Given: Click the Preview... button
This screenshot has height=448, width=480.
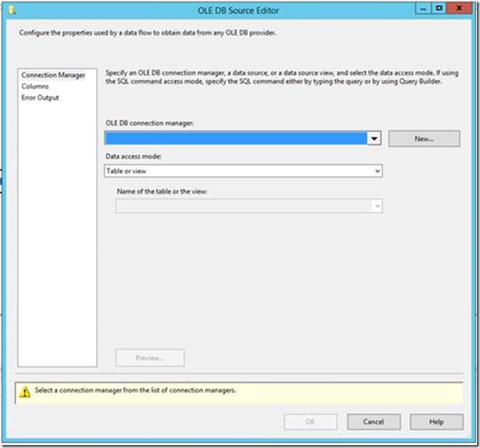Looking at the screenshot, I should click(149, 358).
